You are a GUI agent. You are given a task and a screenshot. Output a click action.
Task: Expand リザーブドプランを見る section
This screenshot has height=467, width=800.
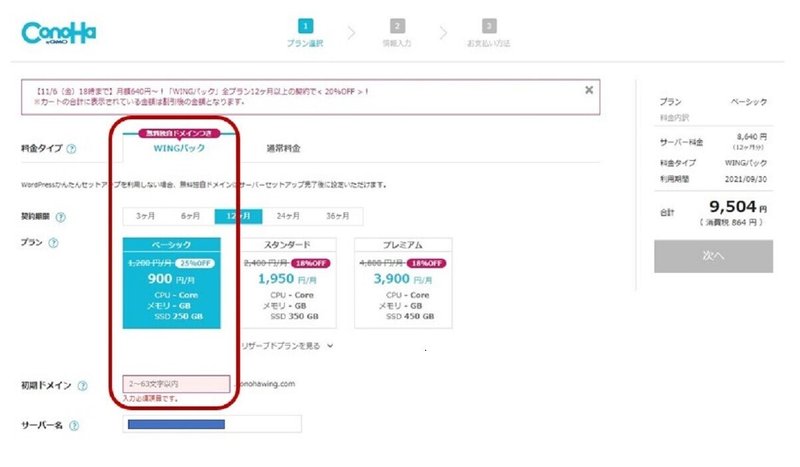pos(287,346)
